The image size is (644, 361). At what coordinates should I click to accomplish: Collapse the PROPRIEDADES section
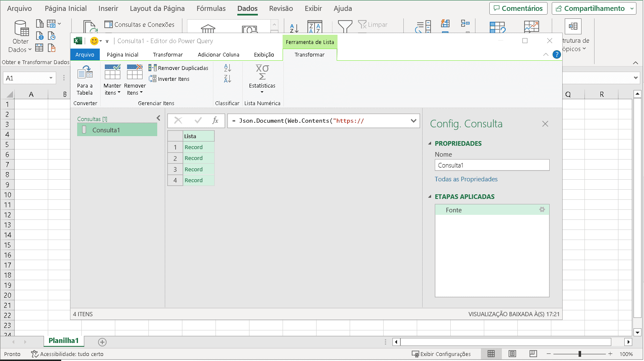pos(430,143)
